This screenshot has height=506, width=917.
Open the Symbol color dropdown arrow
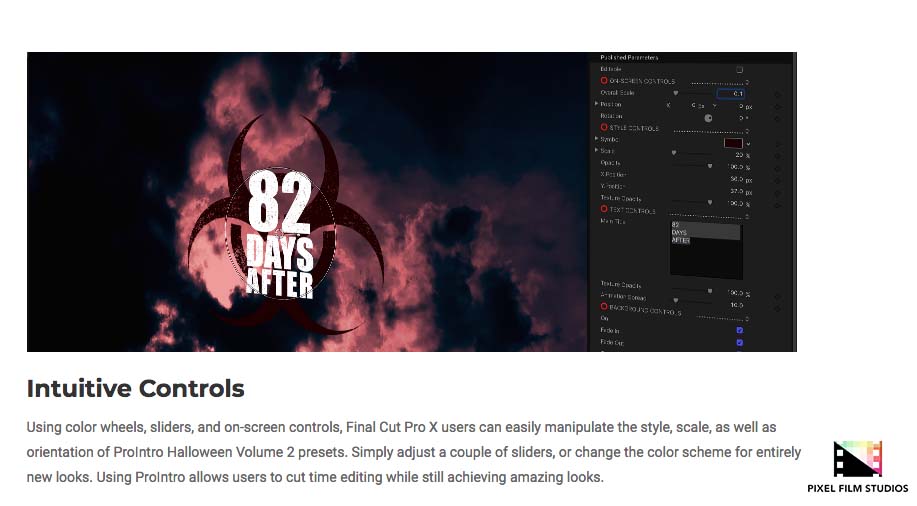pos(748,144)
